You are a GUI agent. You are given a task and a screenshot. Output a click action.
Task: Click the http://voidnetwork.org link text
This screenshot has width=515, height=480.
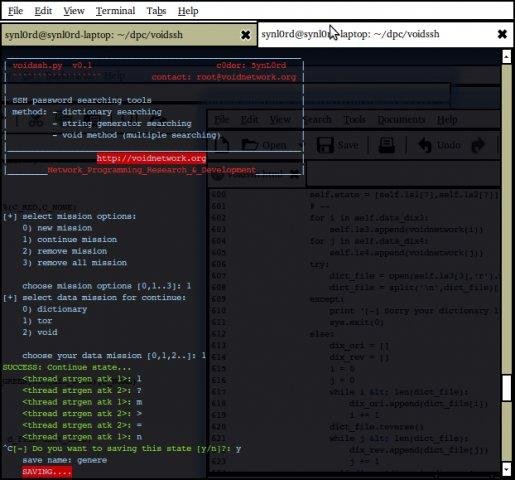pos(151,158)
